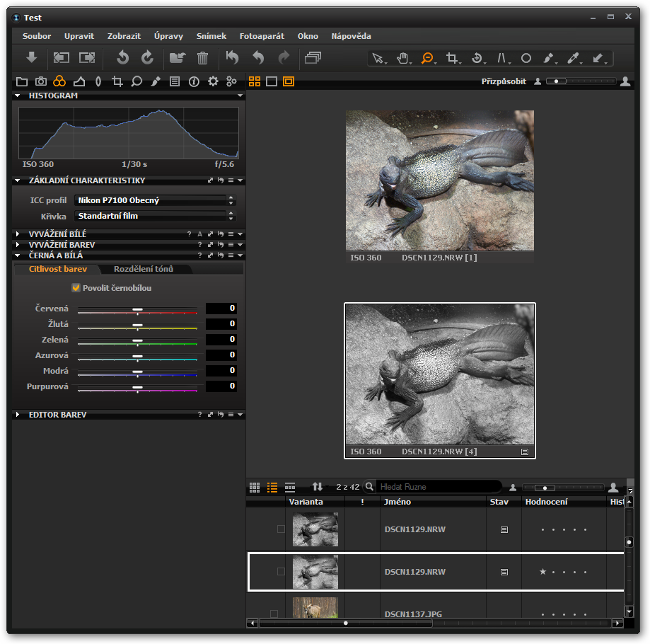Switch viewer to multi-image grid view
This screenshot has height=644, width=650.
tap(255, 81)
